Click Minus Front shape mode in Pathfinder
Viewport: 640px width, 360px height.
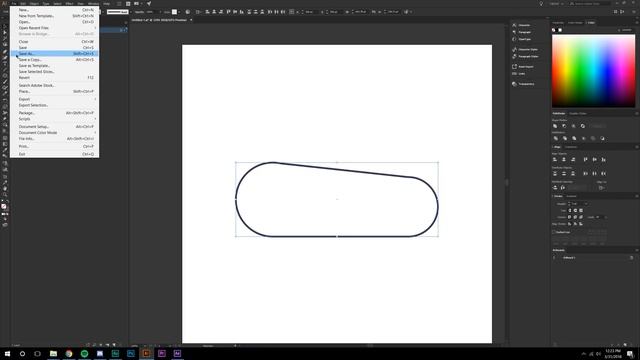pyautogui.click(x=564, y=126)
